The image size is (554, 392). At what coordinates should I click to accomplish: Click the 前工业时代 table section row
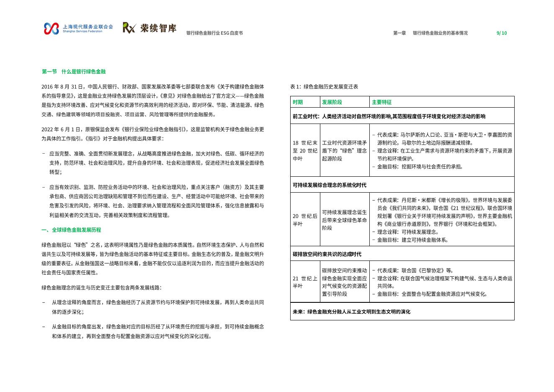[x=389, y=116]
